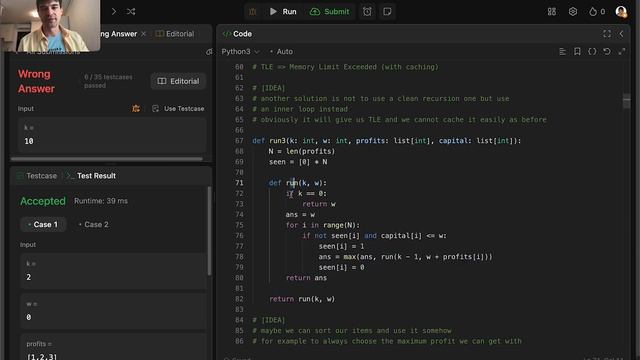Screen dimensions: 640x360
Task: Click the format code icon
Action: coord(562,51)
